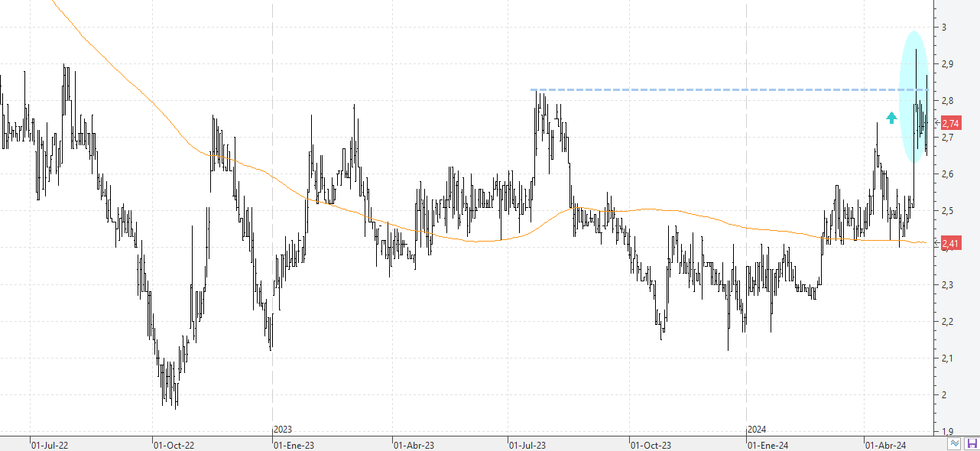Click the 1,9 value on price axis
980x451 pixels.
pyautogui.click(x=948, y=431)
